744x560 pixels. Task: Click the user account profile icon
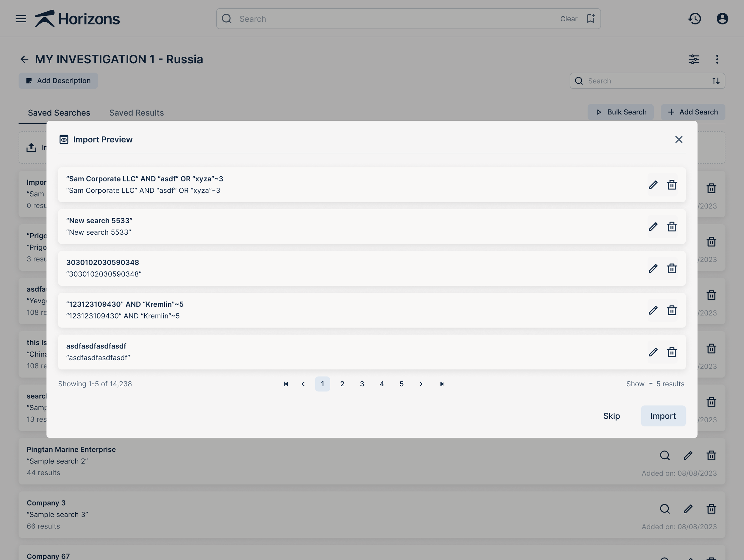[x=722, y=19]
